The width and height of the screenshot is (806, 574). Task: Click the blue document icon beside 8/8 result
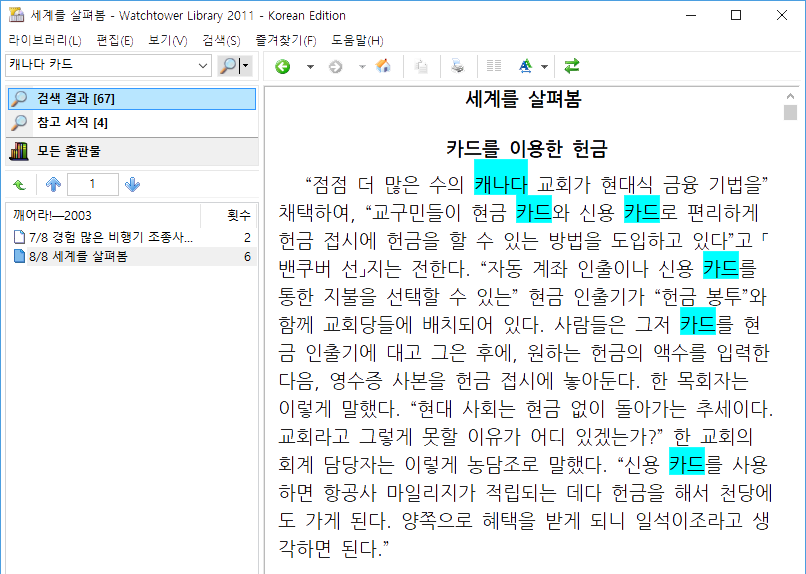pyautogui.click(x=20, y=256)
